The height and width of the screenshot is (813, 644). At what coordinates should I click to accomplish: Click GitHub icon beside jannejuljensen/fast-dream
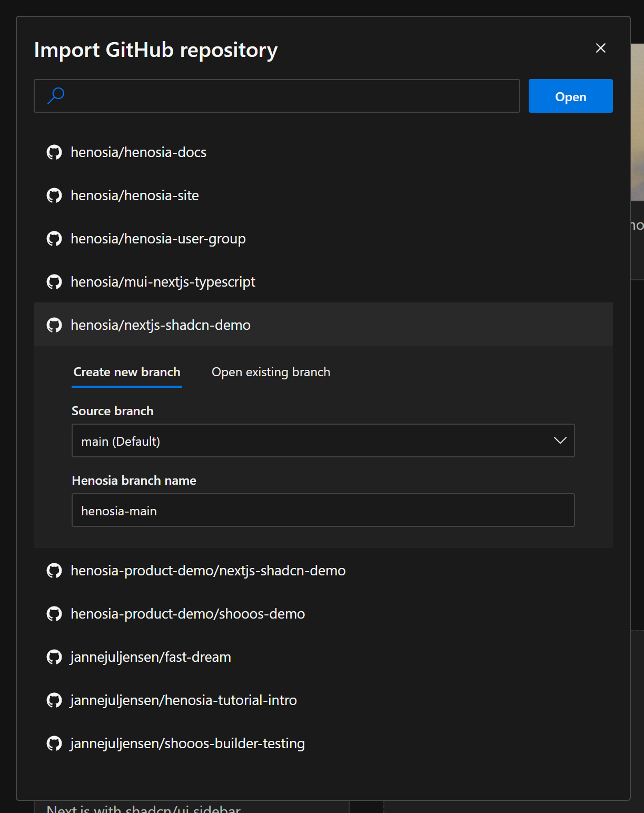pyautogui.click(x=54, y=657)
